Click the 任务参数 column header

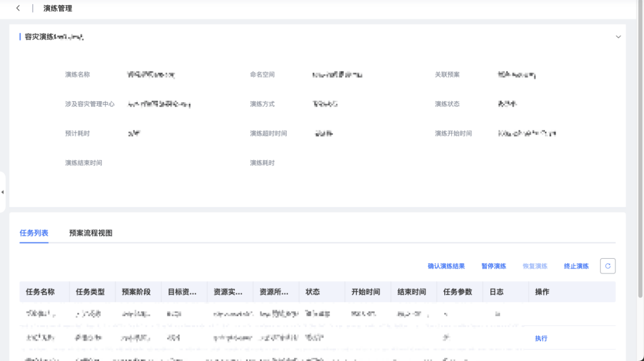(x=457, y=292)
